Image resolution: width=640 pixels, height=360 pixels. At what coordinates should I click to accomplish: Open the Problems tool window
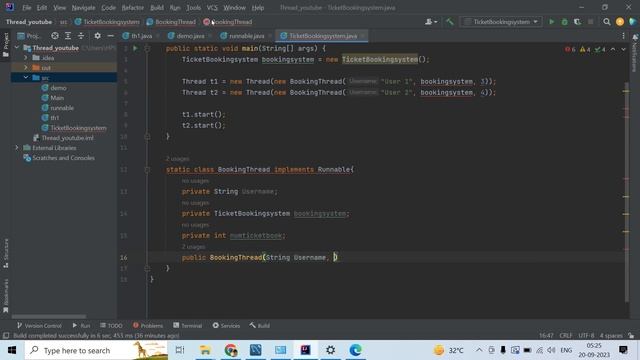(x=148, y=326)
